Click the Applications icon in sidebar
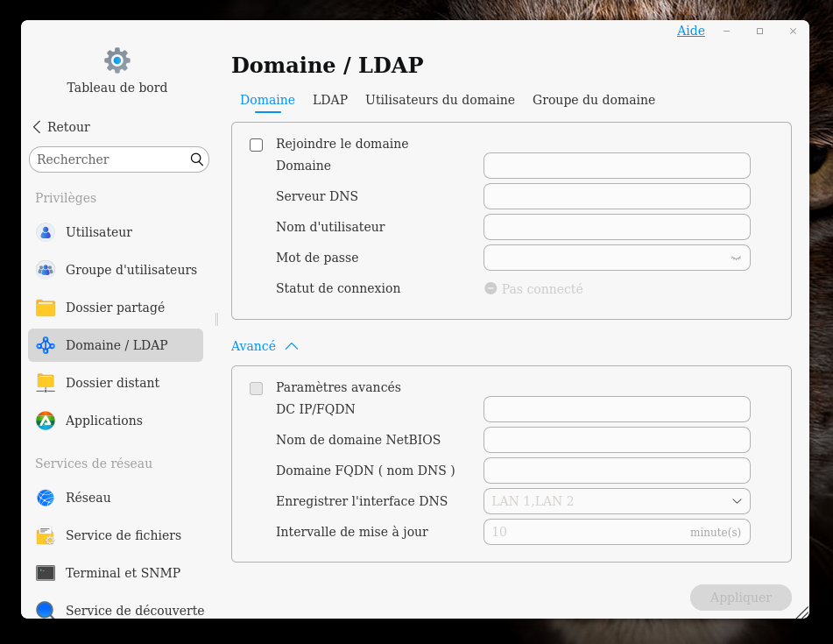This screenshot has height=644, width=833. point(46,421)
